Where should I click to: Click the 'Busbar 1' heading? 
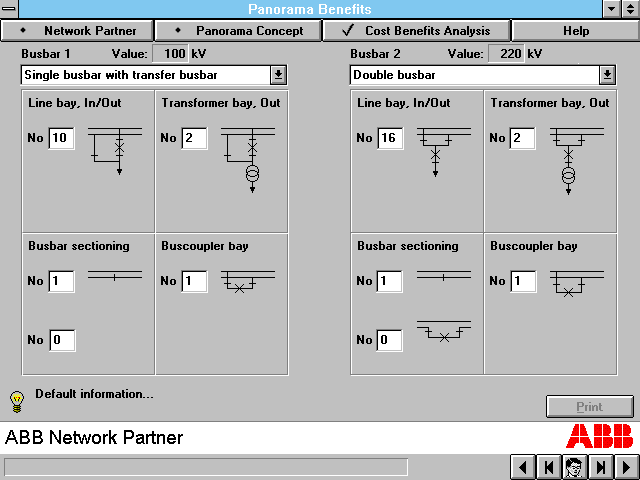[46, 54]
